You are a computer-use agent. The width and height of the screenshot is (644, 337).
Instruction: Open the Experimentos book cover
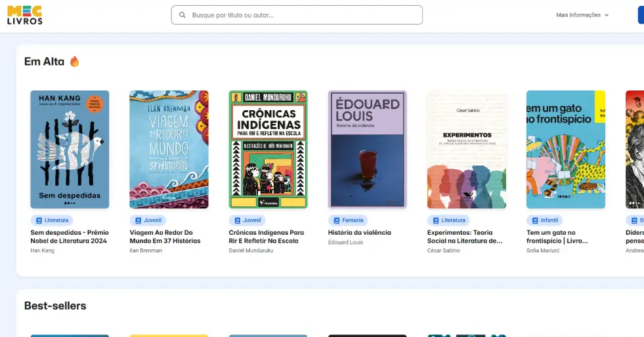pos(467,149)
